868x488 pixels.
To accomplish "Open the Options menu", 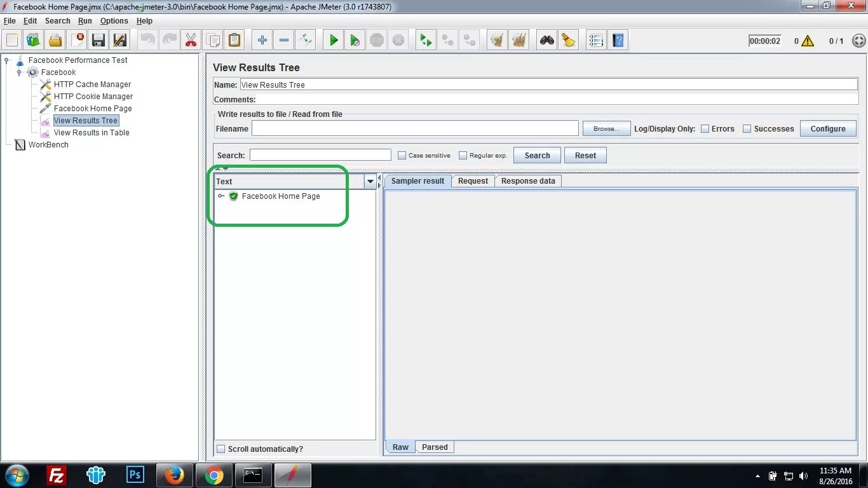I will click(x=114, y=21).
